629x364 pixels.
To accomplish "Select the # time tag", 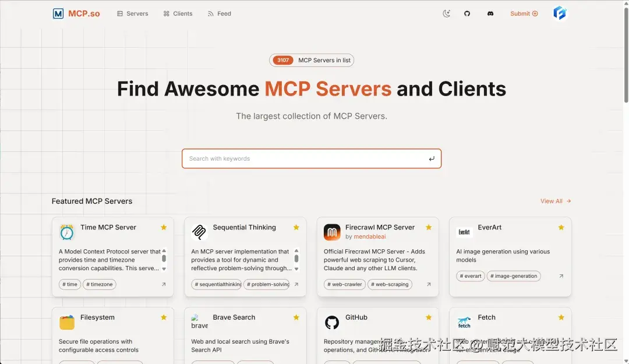I will pos(70,284).
